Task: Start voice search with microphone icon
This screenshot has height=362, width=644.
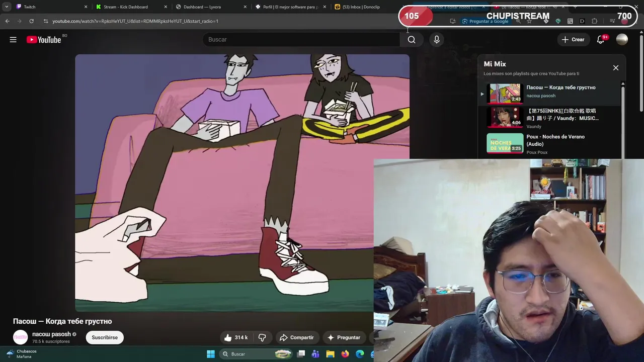Action: pos(437,40)
